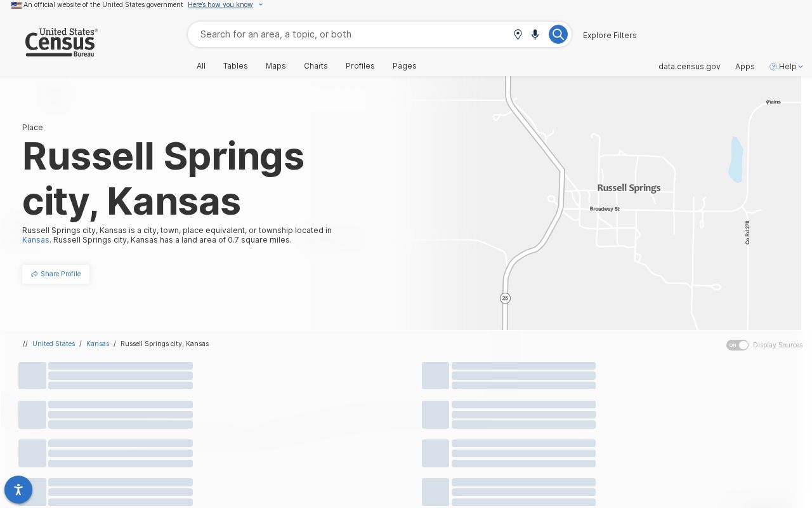Click the Broadway St label on the map
The height and width of the screenshot is (508, 812).
605,209
